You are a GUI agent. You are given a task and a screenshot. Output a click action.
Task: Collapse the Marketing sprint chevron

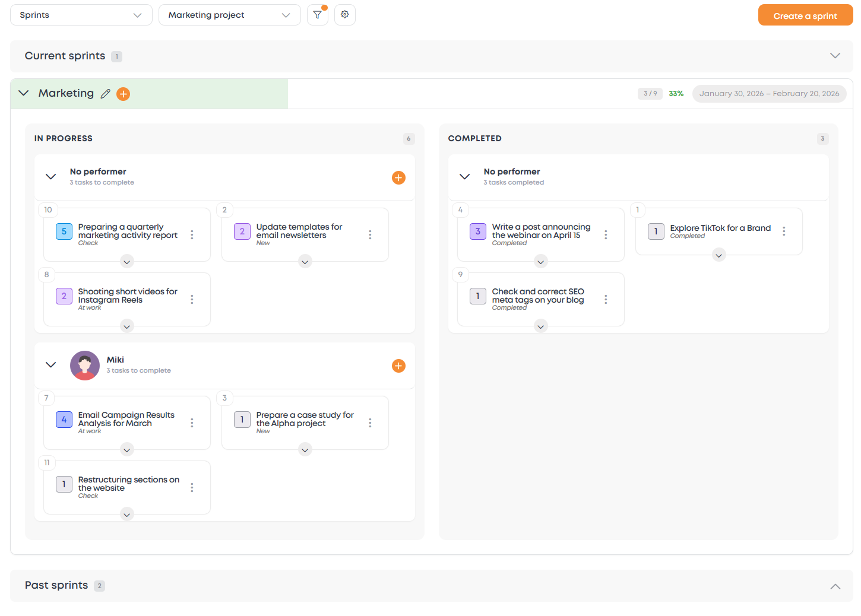[24, 93]
